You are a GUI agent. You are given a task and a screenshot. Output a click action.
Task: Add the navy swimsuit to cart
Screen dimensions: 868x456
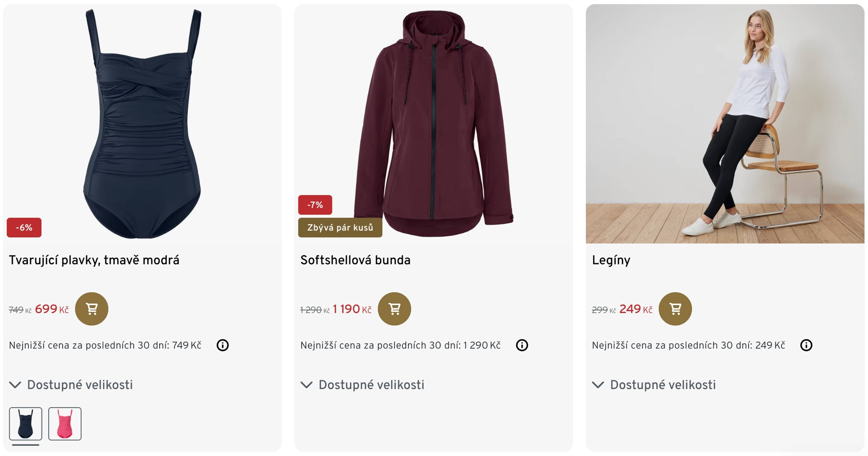coord(91,309)
